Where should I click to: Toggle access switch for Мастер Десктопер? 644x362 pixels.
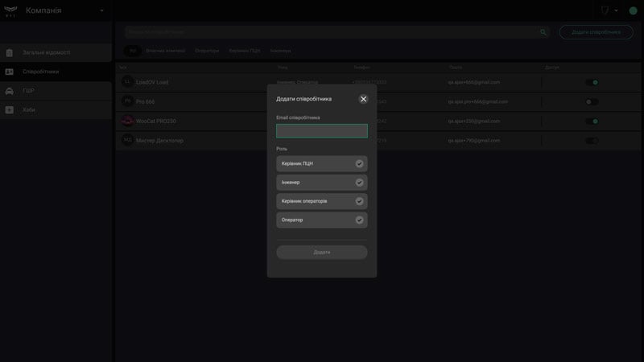tap(592, 140)
